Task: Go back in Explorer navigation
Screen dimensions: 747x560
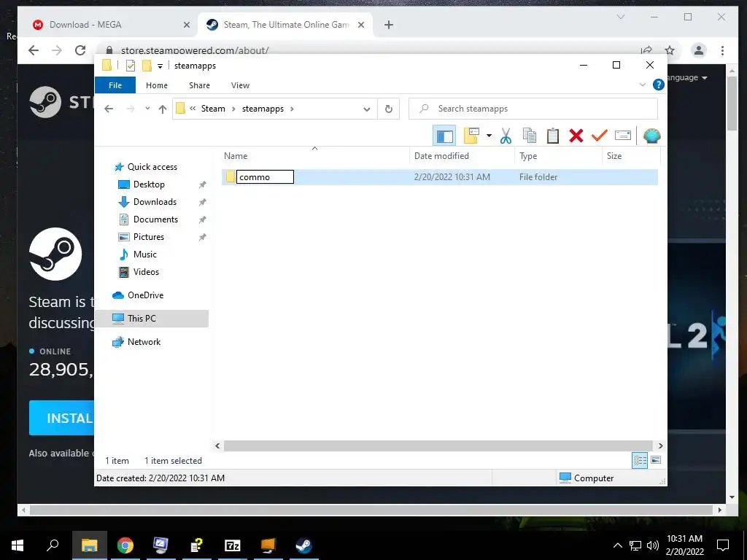Action: tap(109, 109)
